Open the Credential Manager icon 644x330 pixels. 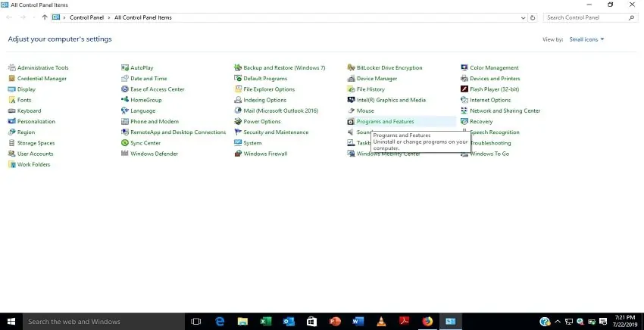11,79
